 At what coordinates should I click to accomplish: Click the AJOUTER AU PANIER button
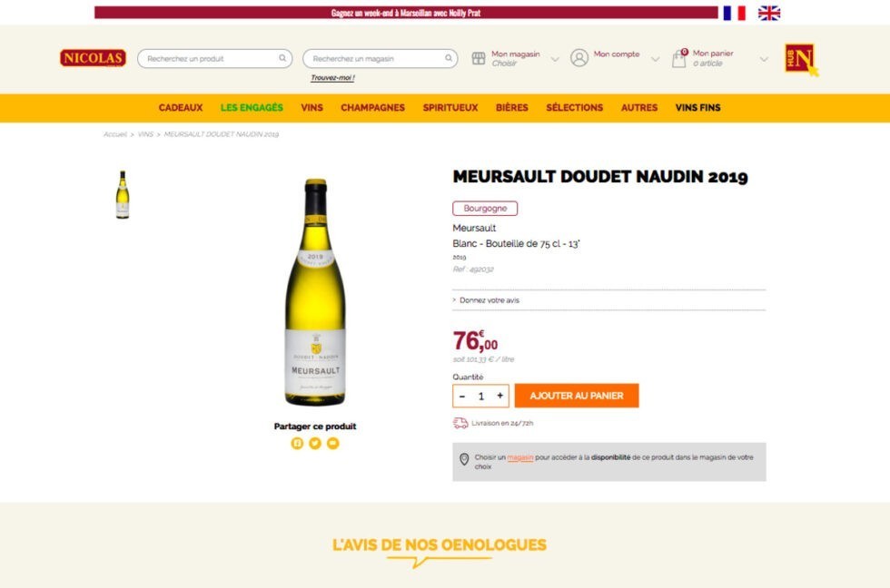pyautogui.click(x=577, y=395)
